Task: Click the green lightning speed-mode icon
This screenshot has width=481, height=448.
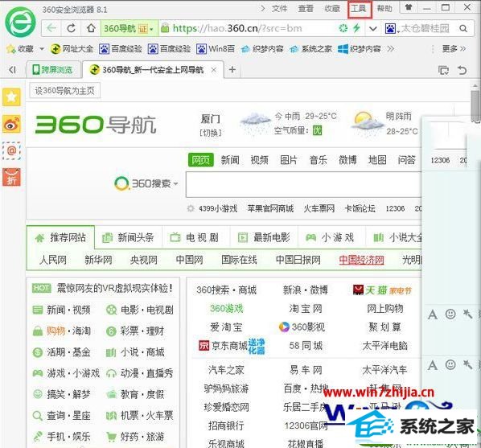Action: click(356, 28)
